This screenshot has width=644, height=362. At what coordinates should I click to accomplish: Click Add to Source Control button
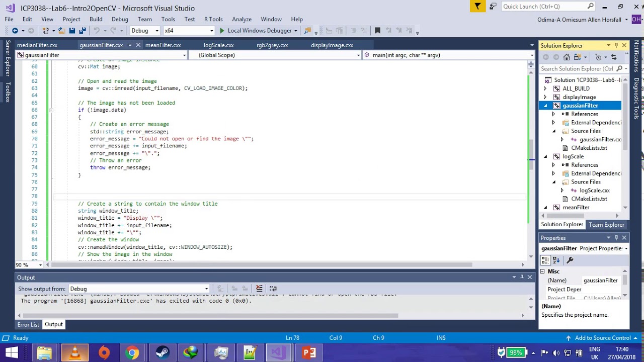(x=603, y=338)
